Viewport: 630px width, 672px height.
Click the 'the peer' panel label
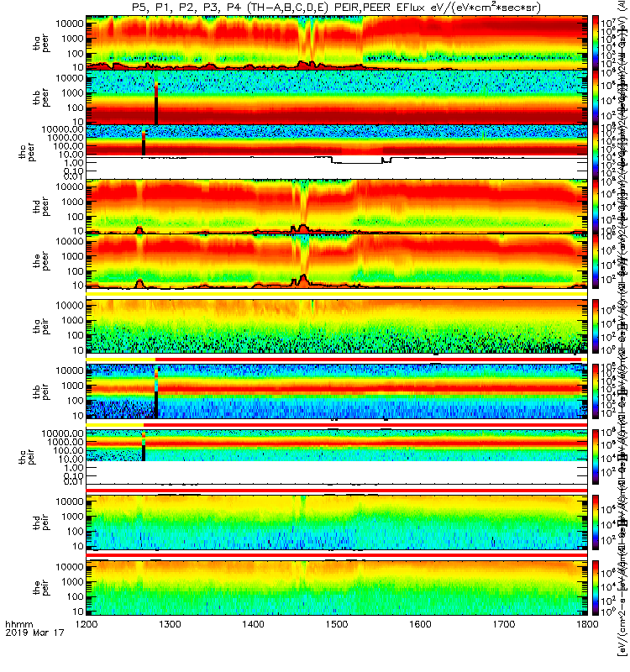pos(41,261)
